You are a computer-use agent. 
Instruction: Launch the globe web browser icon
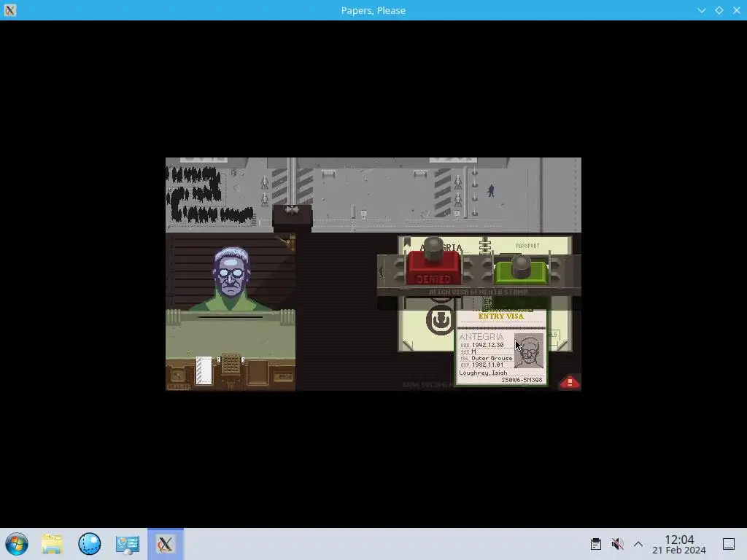(90, 544)
